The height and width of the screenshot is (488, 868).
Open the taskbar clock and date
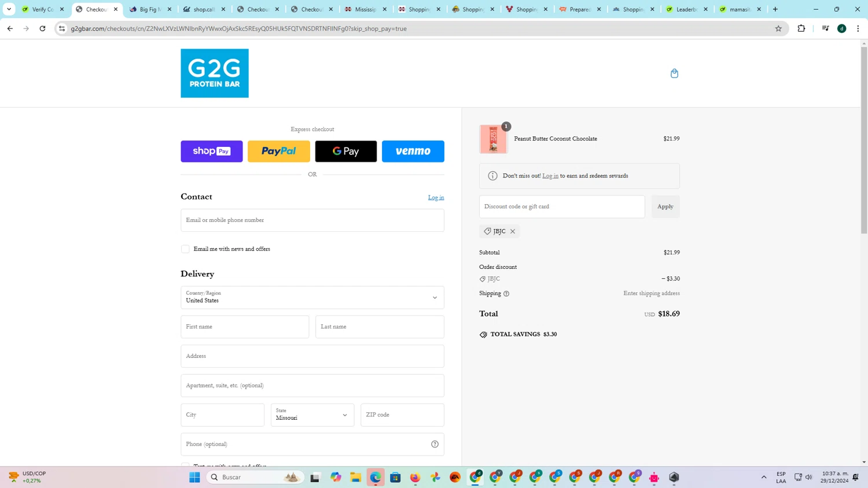pos(834,477)
